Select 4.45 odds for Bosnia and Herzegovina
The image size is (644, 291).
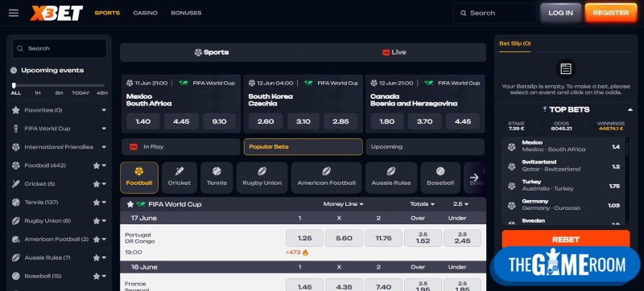(x=463, y=121)
